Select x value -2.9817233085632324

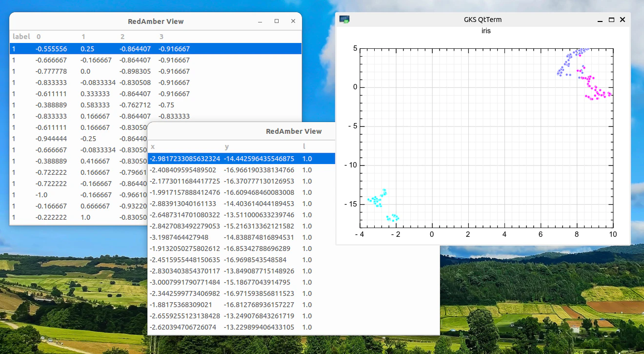click(x=185, y=159)
